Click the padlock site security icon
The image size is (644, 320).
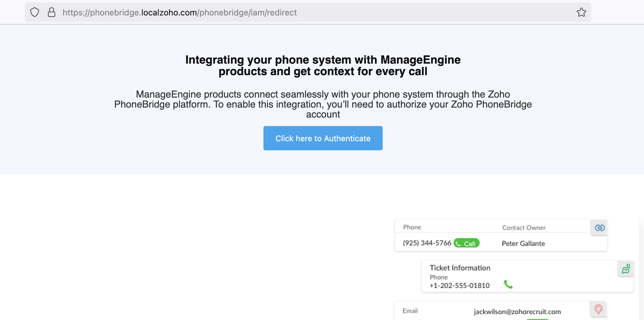click(x=52, y=12)
